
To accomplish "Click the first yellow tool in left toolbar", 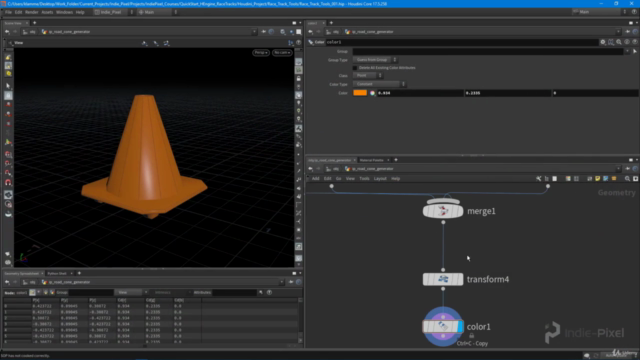I will click(x=8, y=58).
